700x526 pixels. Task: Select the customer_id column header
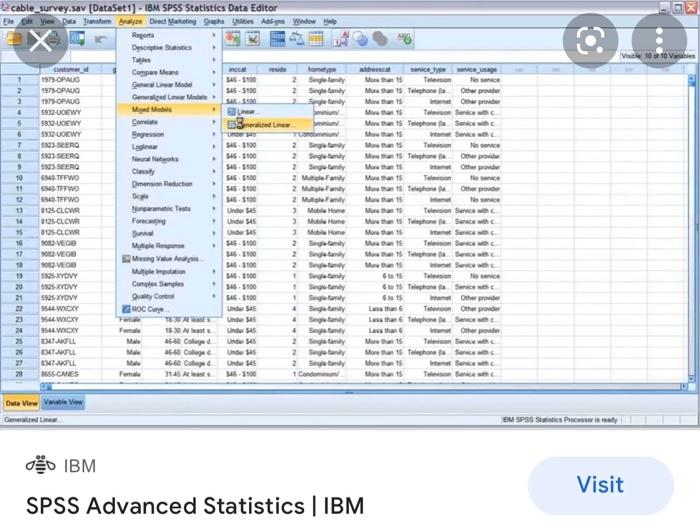coord(71,69)
